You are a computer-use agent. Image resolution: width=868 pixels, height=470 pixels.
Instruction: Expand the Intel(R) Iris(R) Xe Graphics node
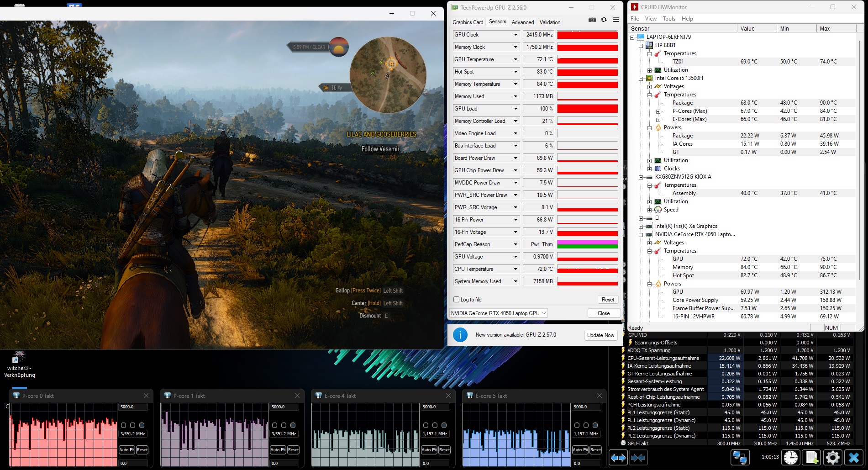(641, 227)
